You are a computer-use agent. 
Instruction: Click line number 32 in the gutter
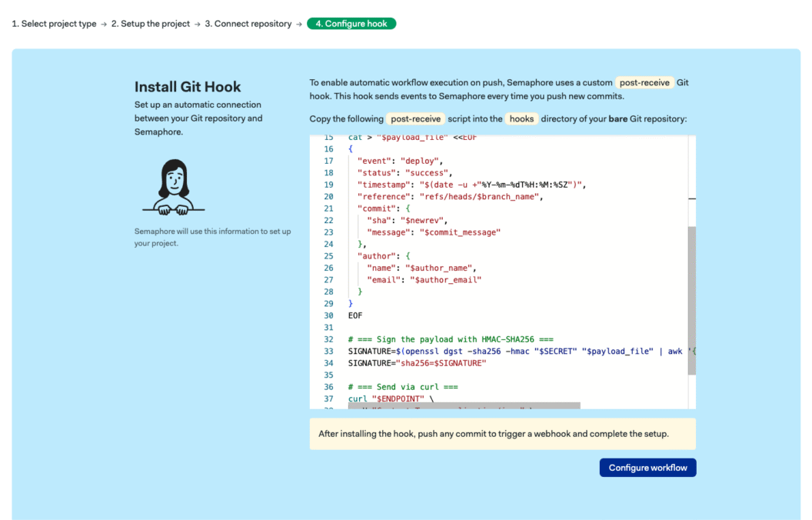click(328, 339)
